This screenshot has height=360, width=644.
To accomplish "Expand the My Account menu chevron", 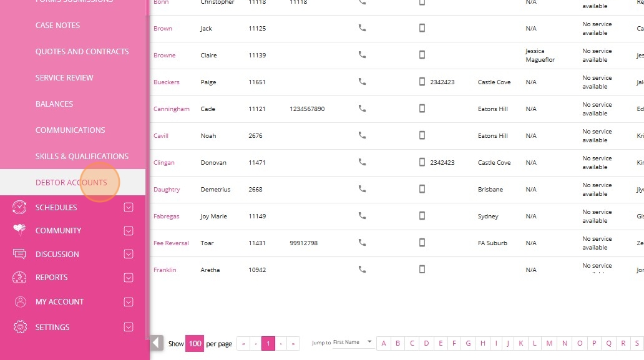I will (x=129, y=302).
